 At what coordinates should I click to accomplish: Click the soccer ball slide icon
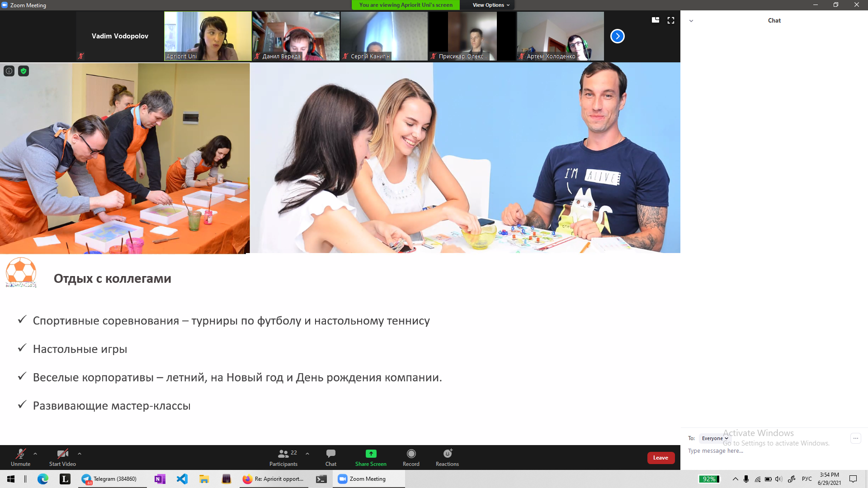click(x=21, y=272)
